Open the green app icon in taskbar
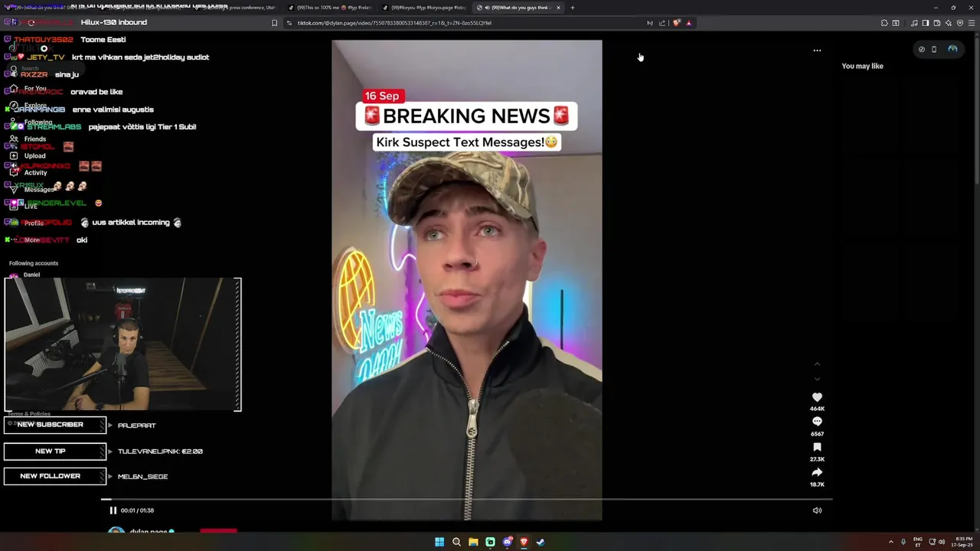 (x=490, y=542)
